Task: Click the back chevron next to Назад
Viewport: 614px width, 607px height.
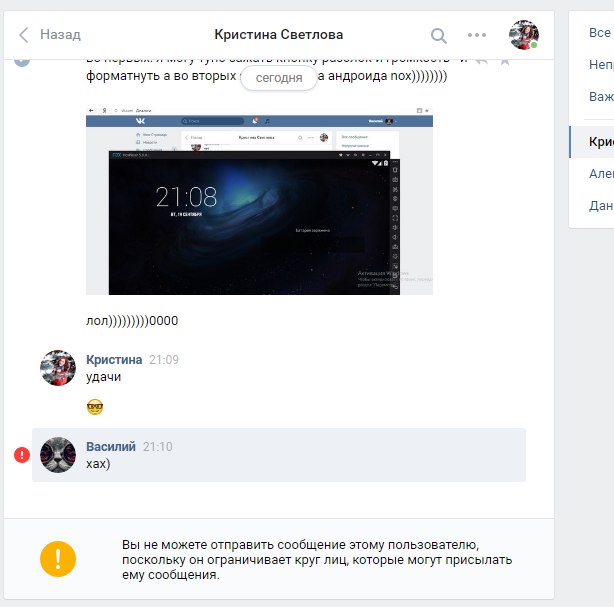Action: pos(24,35)
